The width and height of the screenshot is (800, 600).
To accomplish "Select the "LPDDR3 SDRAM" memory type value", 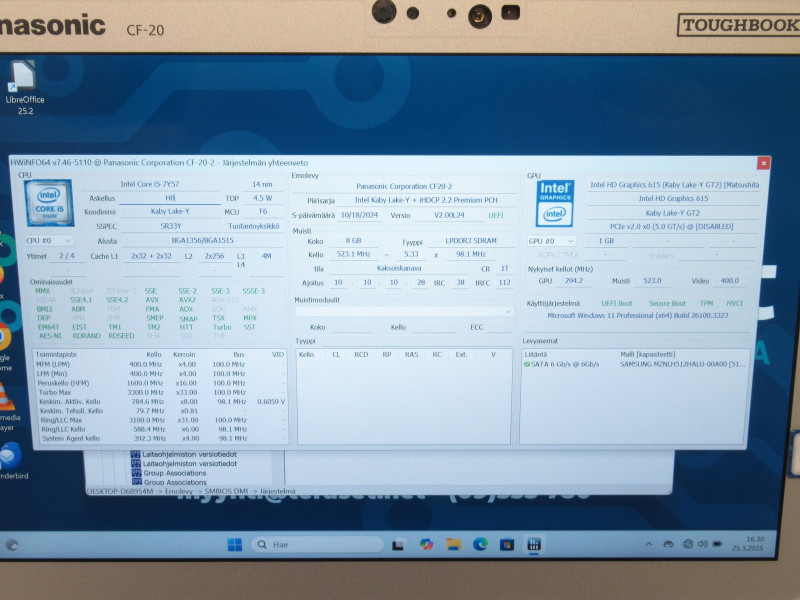I will pos(471,240).
